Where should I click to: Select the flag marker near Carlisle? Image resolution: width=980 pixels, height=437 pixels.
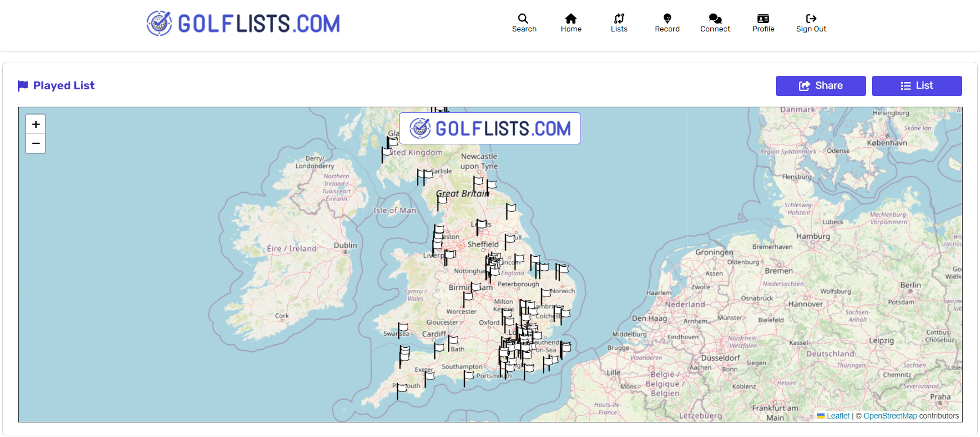click(428, 177)
